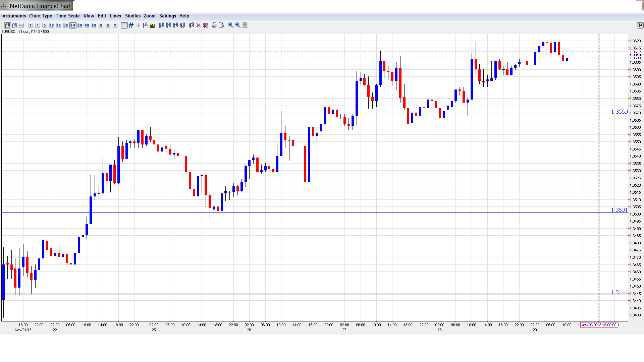The height and width of the screenshot is (362, 644).
Task: Select the candlestick chart type icon
Action: click(7, 25)
